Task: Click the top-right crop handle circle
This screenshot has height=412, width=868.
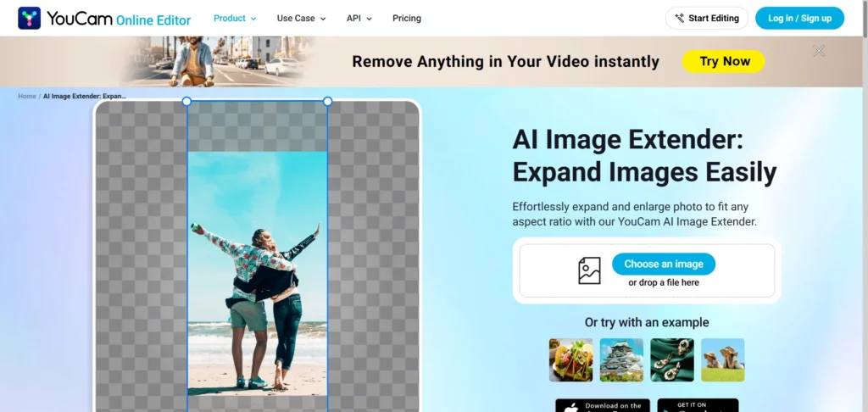Action: [x=328, y=102]
